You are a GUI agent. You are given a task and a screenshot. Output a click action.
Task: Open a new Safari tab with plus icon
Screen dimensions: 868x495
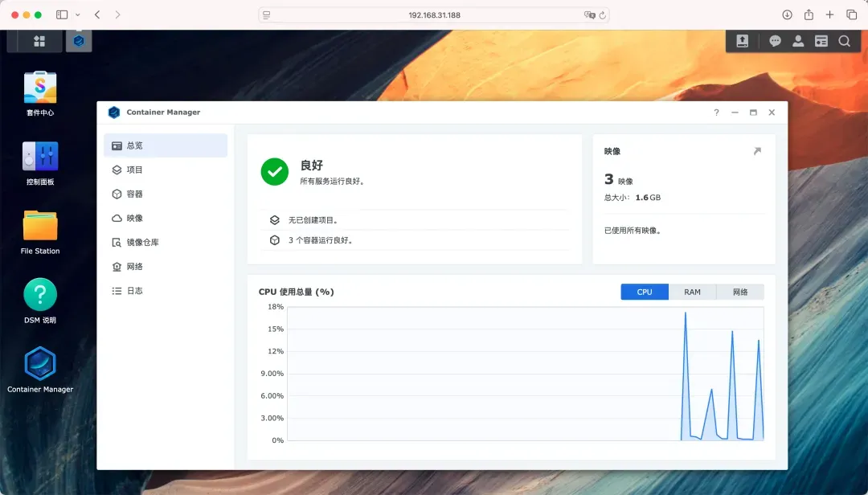pos(829,15)
